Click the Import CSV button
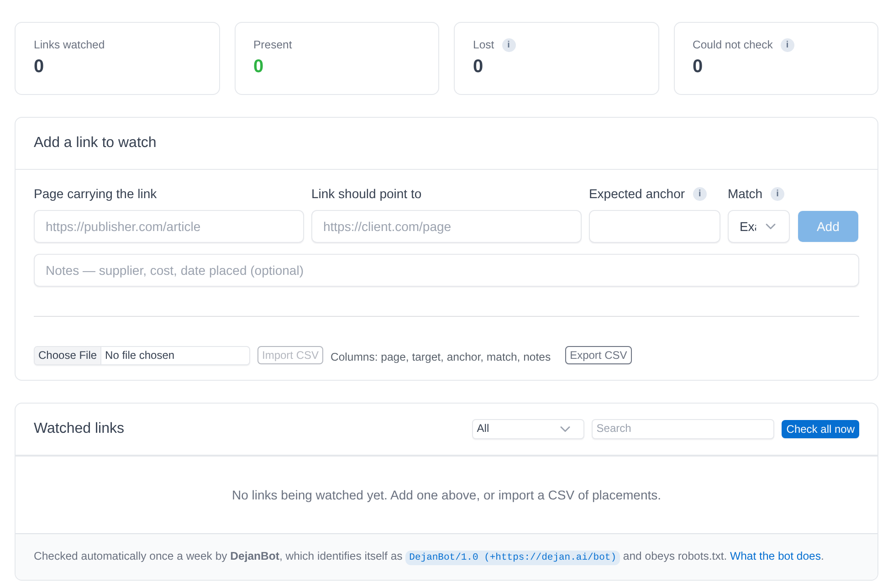This screenshot has width=893, height=588. tap(290, 355)
